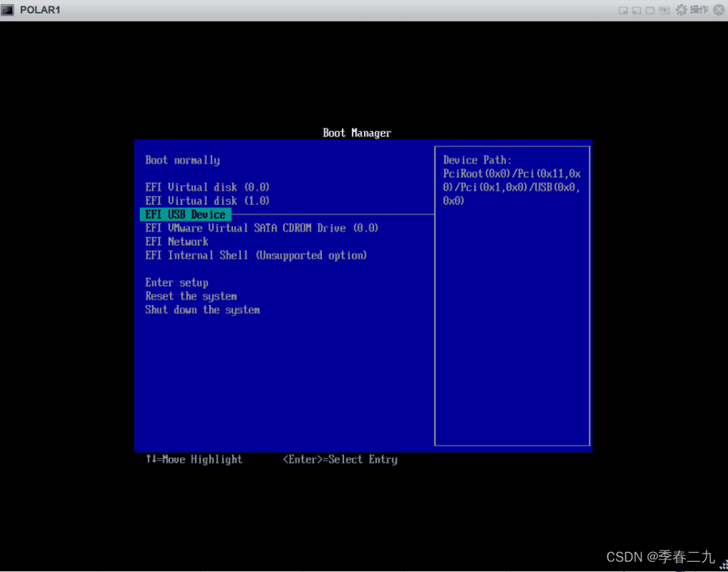This screenshot has width=728, height=572.
Task: Choose "Shut down the system" option
Action: point(203,310)
